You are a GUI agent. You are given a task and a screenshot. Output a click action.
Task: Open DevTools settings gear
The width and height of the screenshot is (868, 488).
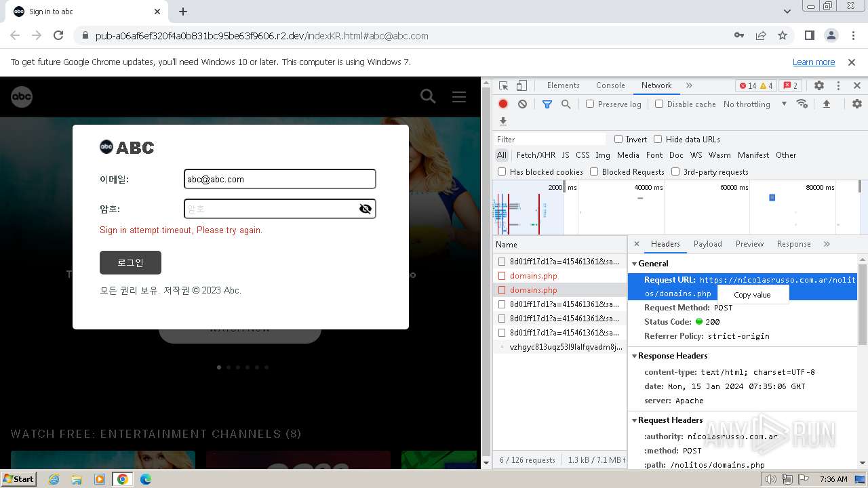coord(819,85)
